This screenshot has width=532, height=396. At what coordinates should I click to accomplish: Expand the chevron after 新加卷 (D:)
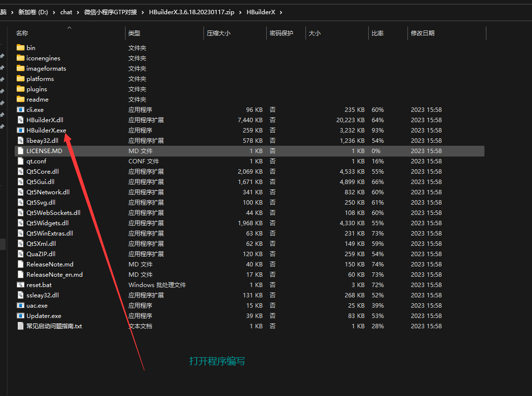[54, 12]
